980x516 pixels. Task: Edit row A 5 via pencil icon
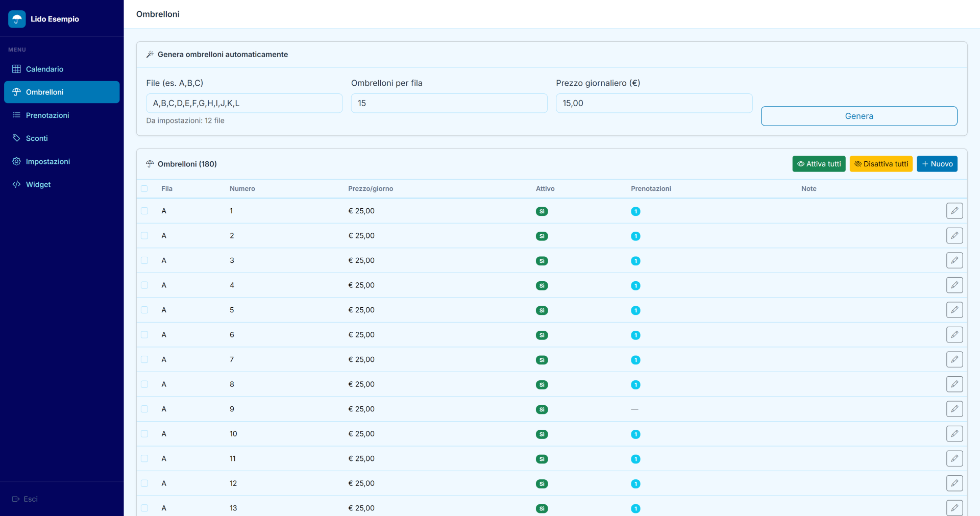(954, 310)
